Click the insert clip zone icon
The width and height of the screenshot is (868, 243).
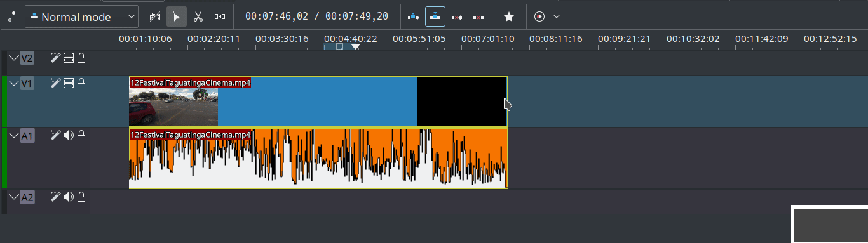(x=414, y=16)
